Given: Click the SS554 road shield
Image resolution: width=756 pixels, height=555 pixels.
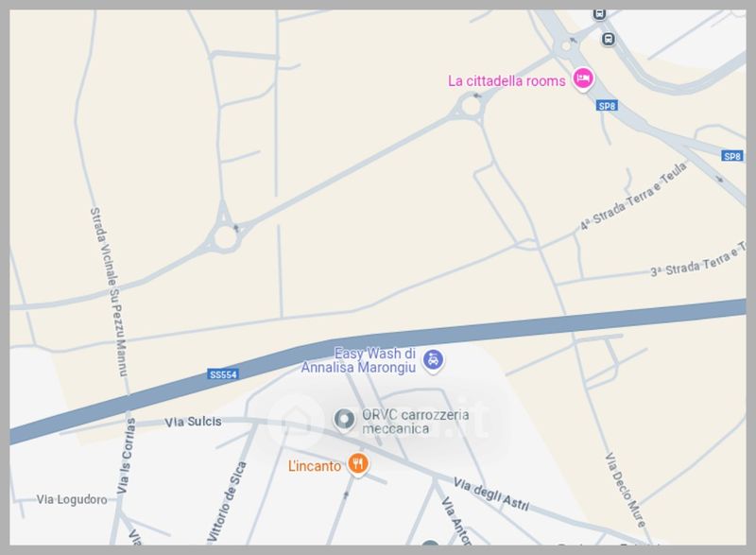Looking at the screenshot, I should pos(223,374).
